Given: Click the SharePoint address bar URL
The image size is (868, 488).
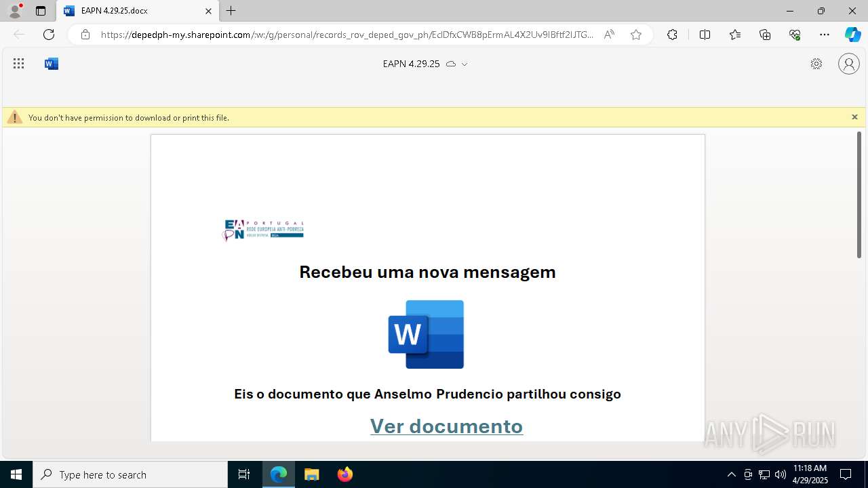Looking at the screenshot, I should tap(347, 35).
